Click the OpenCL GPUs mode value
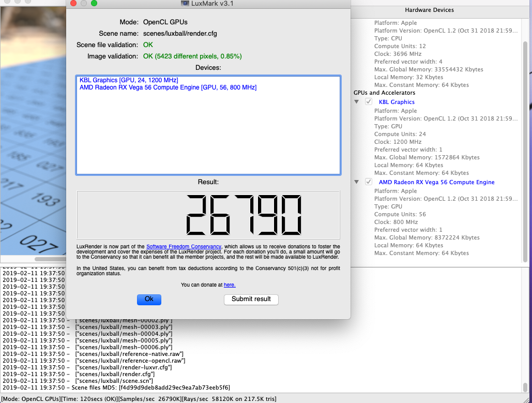The width and height of the screenshot is (532, 403). [x=165, y=22]
